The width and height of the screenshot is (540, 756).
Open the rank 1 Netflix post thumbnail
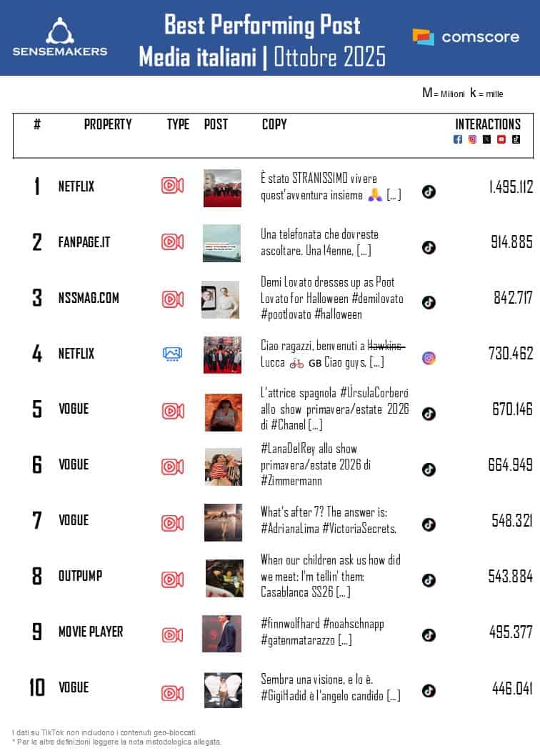click(x=222, y=188)
